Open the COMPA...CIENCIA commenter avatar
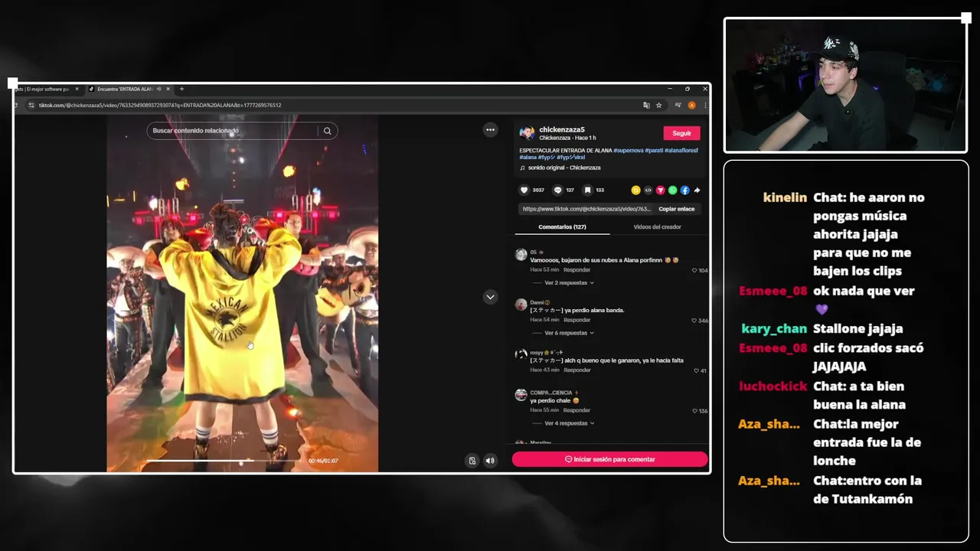980x551 pixels. tap(521, 395)
